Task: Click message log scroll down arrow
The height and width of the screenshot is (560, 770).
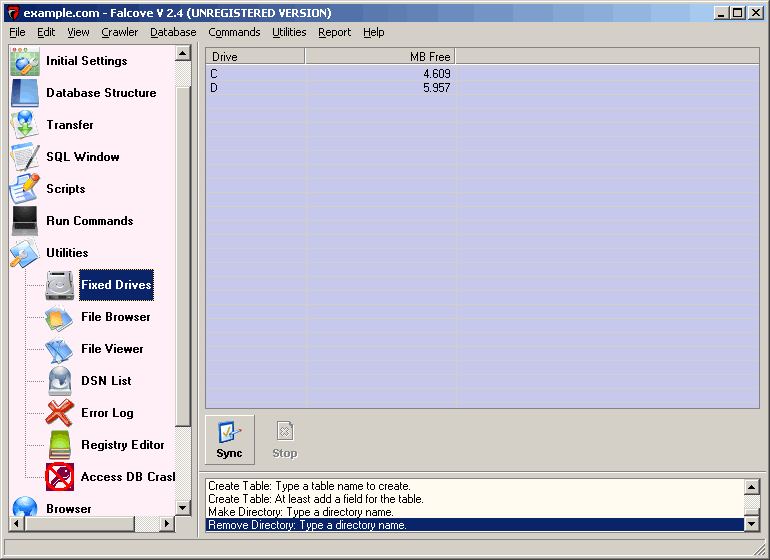Action: [752, 524]
